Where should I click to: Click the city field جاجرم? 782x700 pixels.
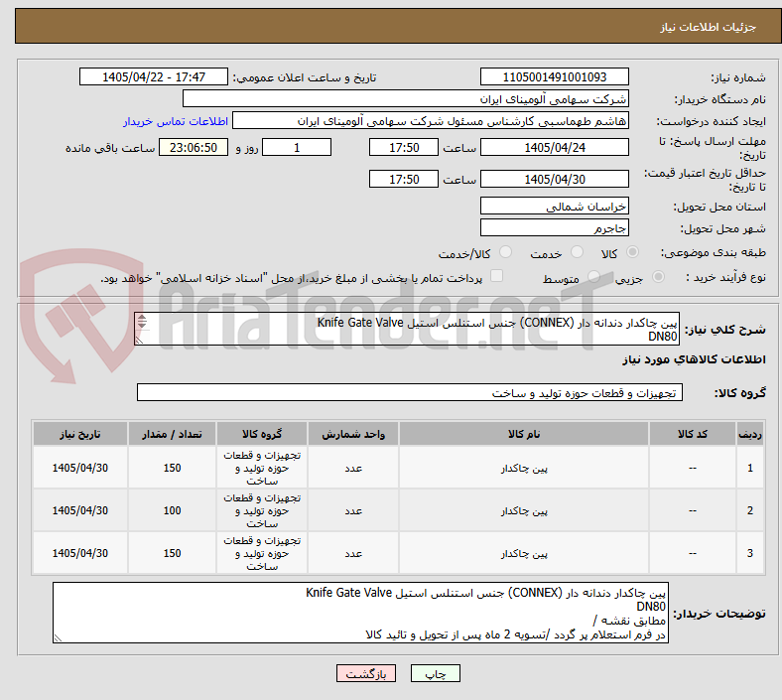554,227
